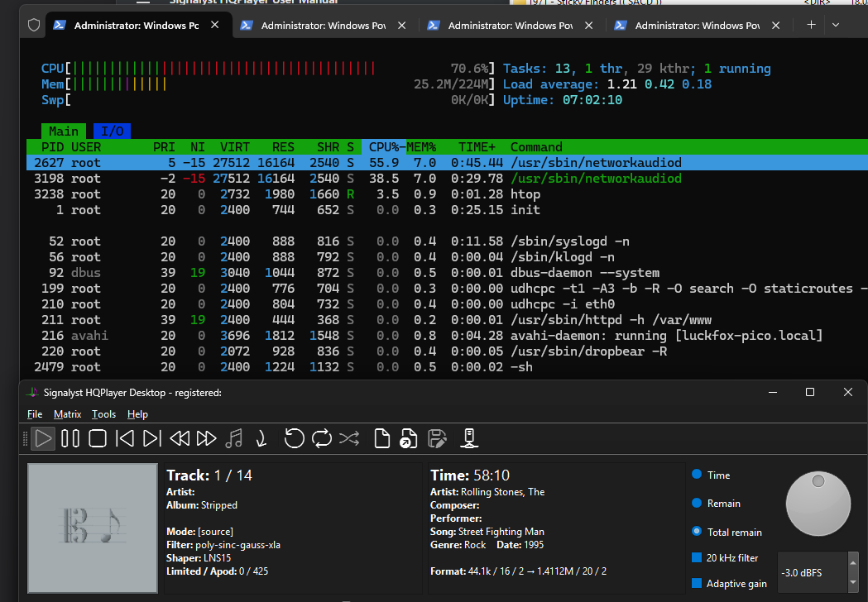The height and width of the screenshot is (602, 868).
Task: Open the Tools menu in HQPlayer
Action: click(x=103, y=414)
